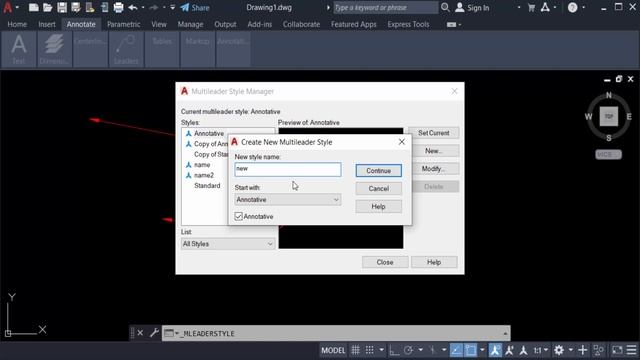Open the Dimensions panel in the ribbon

(54, 49)
